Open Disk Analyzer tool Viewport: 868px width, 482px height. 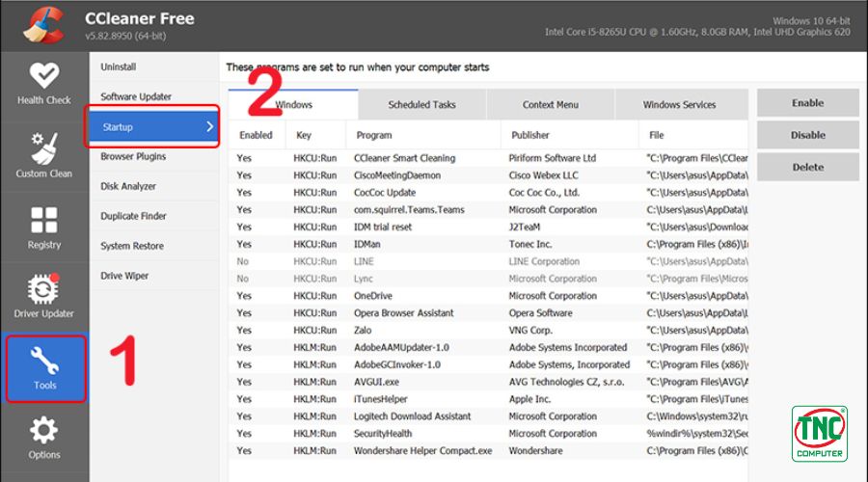point(128,186)
